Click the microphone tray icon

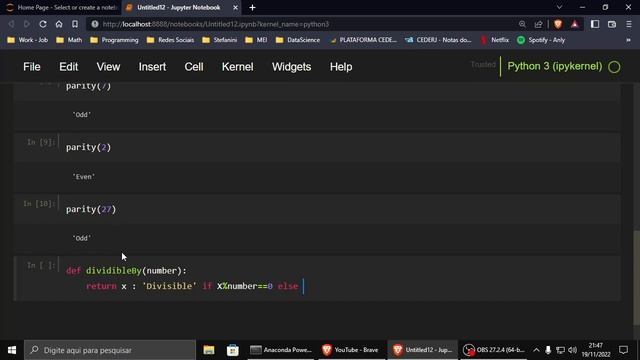pos(548,350)
